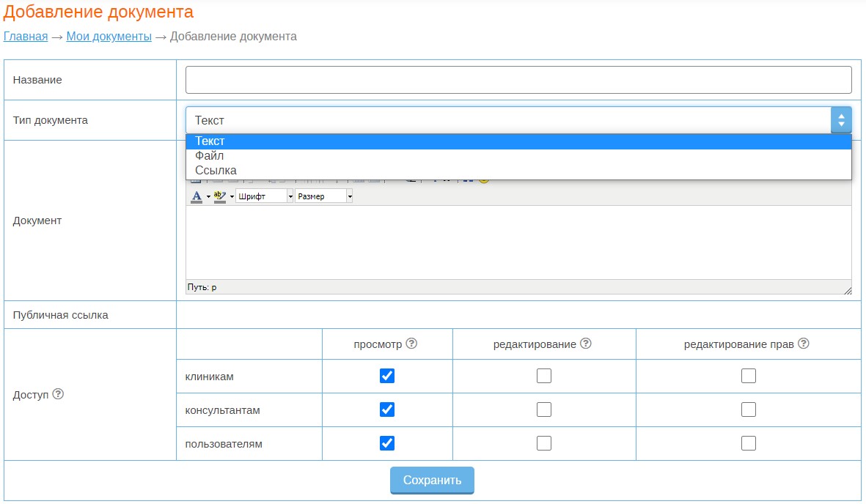Uncheck просмотр for клиникам
This screenshot has height=504, width=866.
point(387,376)
